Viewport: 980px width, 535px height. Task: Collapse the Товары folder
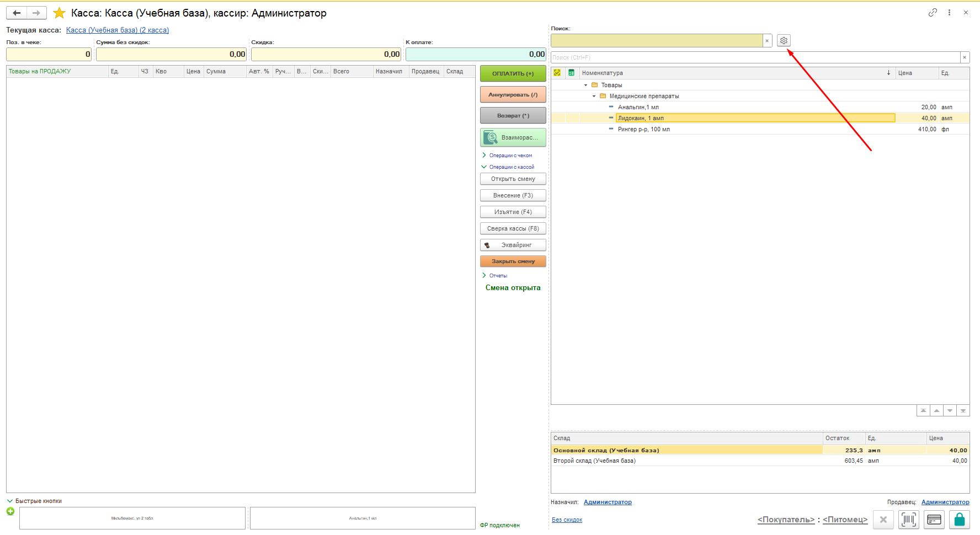[x=585, y=85]
